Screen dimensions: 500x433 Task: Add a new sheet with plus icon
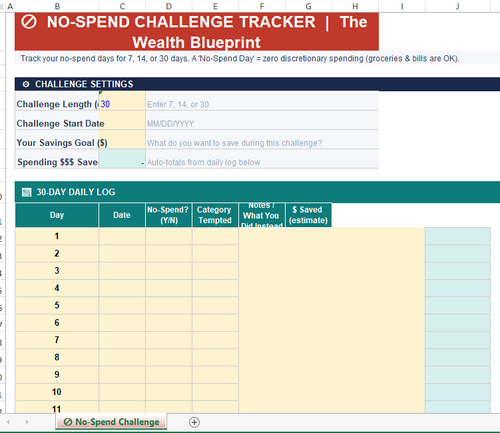[x=194, y=422]
